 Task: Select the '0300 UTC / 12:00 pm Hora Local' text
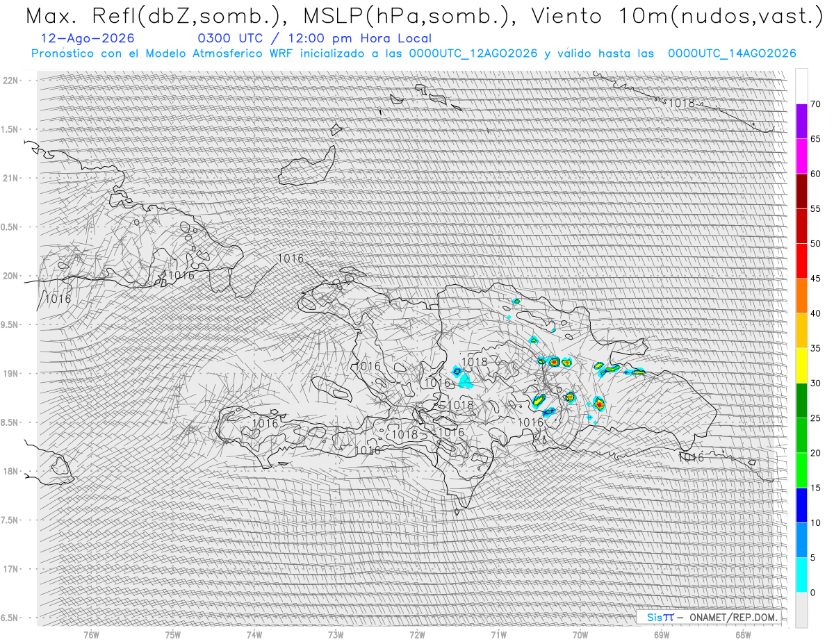(x=315, y=38)
